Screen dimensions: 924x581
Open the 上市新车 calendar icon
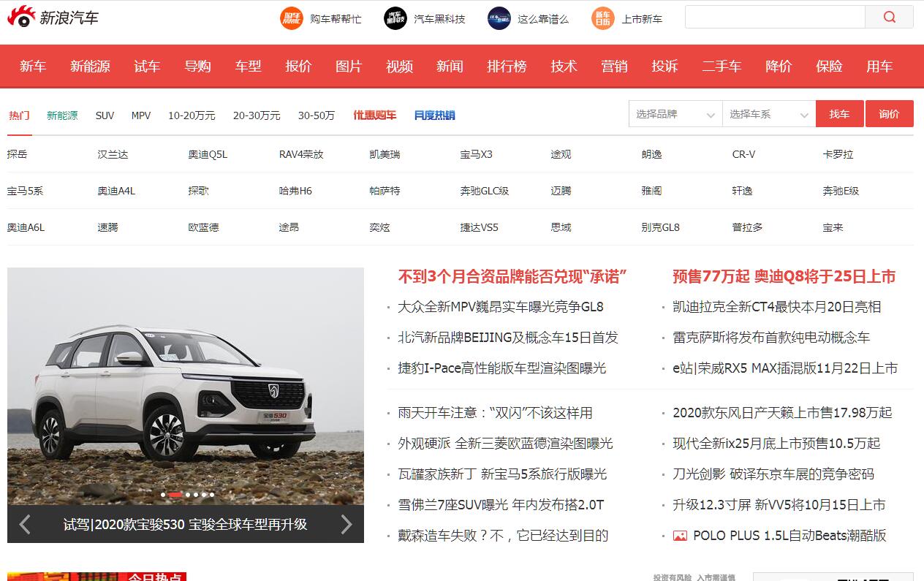point(603,18)
